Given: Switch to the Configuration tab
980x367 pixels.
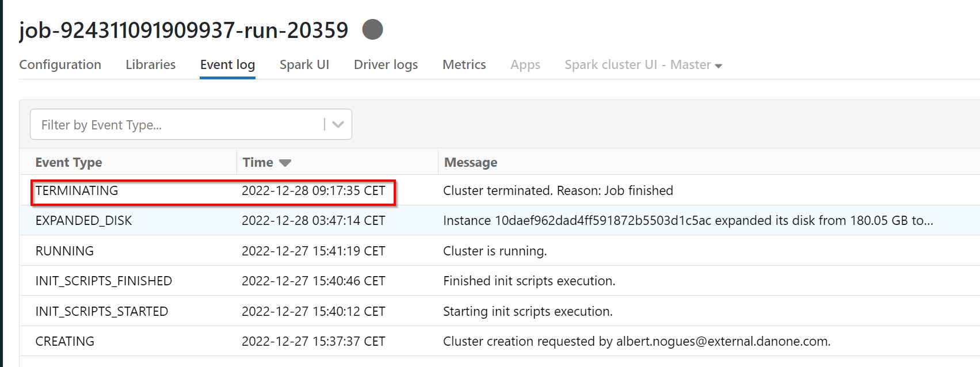Looking at the screenshot, I should (x=60, y=64).
